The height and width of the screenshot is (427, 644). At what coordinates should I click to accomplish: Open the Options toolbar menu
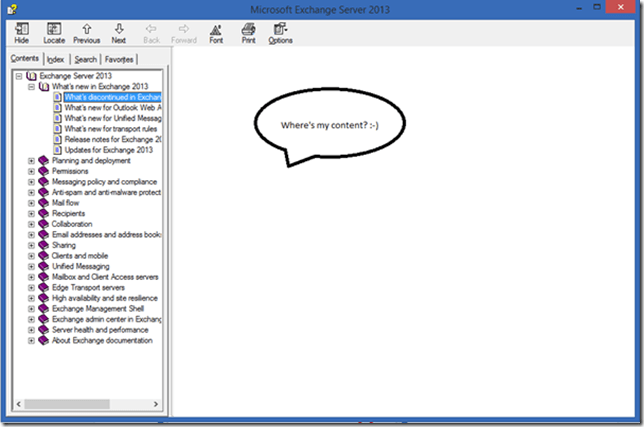click(280, 32)
